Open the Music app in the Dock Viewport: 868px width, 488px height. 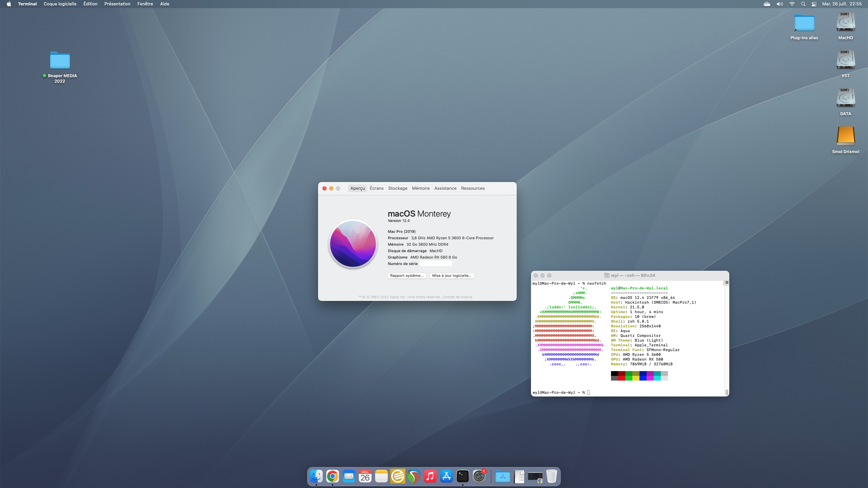[x=430, y=476]
